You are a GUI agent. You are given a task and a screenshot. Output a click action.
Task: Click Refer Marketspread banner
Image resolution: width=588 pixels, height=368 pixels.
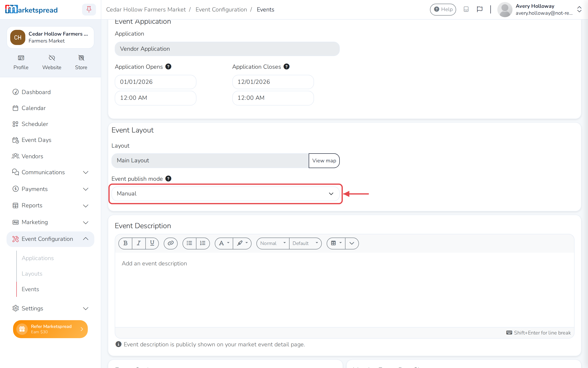tap(50, 329)
